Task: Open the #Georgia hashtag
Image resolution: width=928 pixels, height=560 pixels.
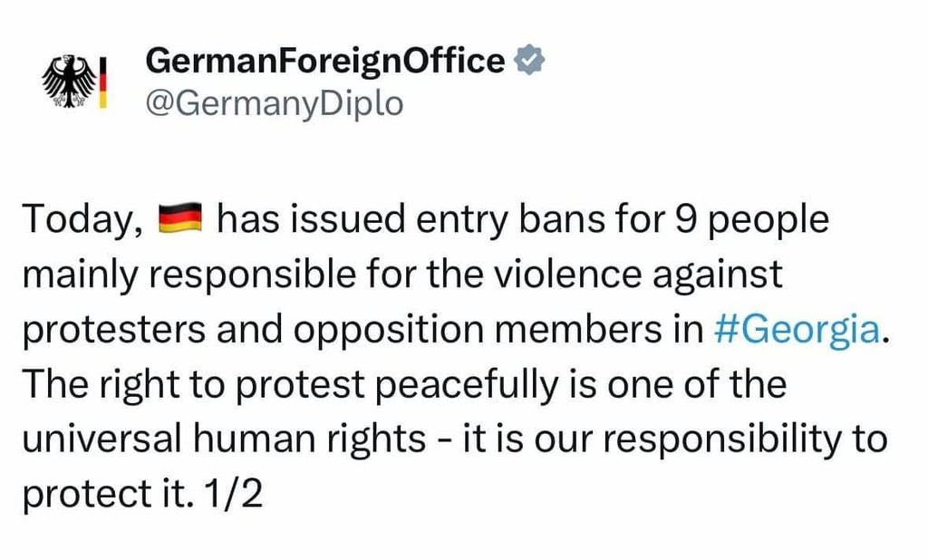Action: [x=796, y=330]
